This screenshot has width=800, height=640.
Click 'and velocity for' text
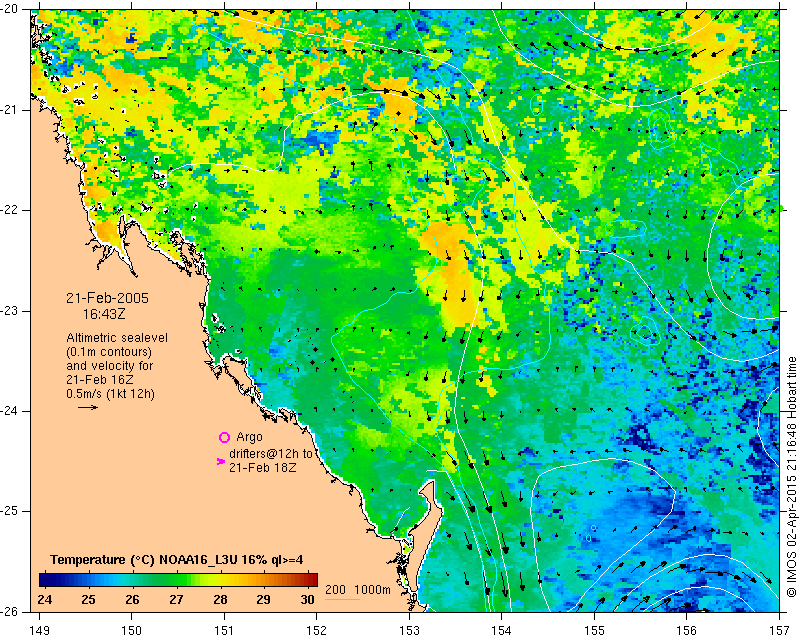(109, 366)
